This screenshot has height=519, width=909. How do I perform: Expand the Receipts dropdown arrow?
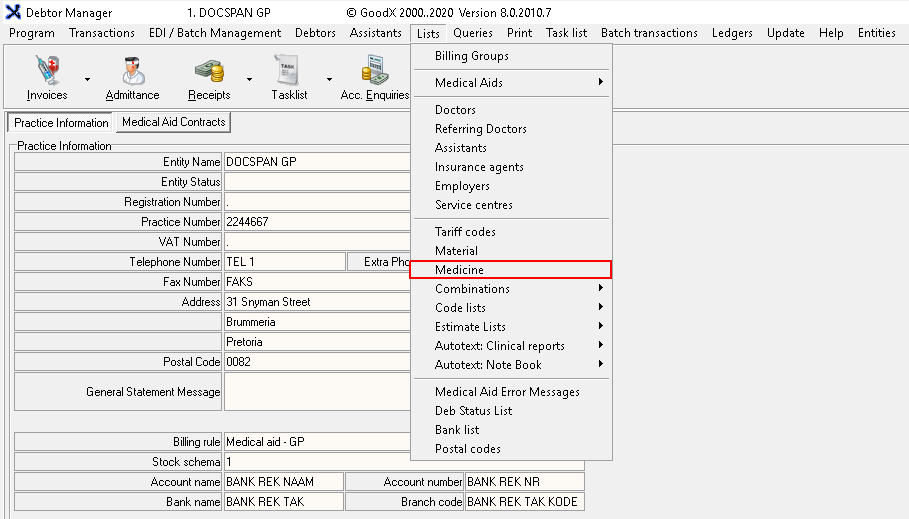[249, 78]
